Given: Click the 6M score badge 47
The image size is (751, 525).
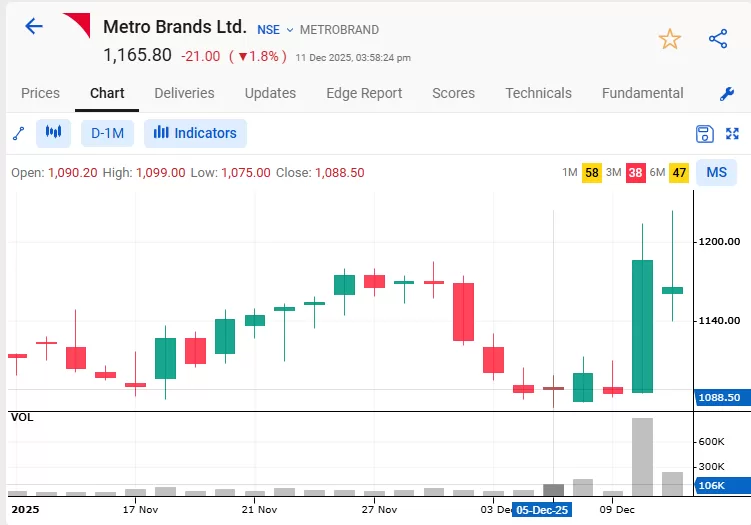Looking at the screenshot, I should [679, 173].
